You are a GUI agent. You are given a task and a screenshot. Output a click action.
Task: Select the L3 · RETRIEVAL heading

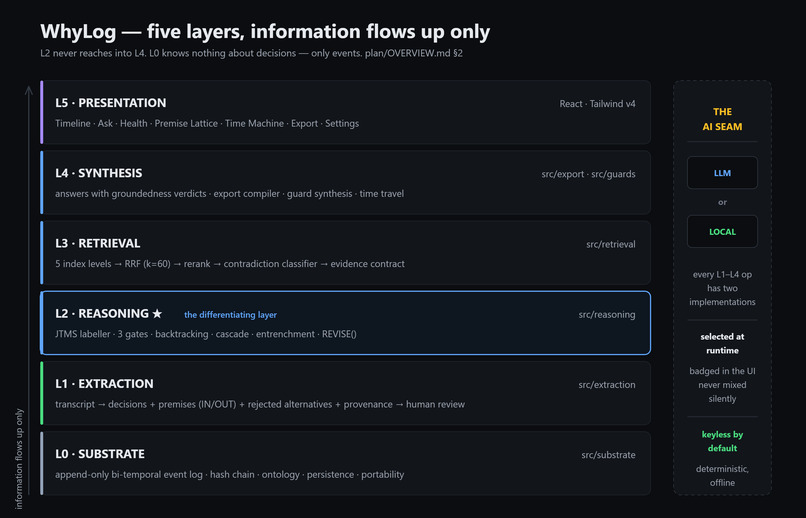[x=98, y=243]
